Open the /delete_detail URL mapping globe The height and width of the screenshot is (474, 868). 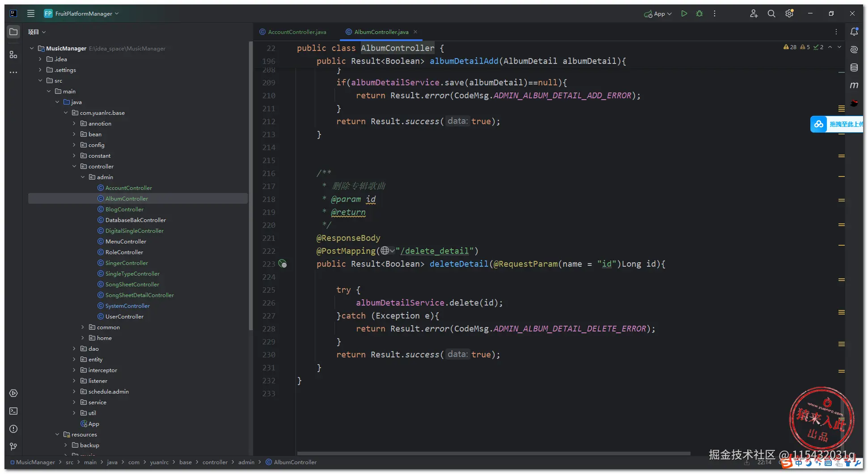387,251
